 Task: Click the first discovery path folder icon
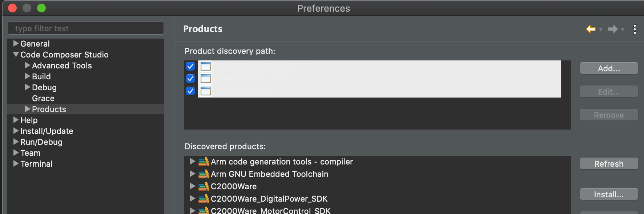(x=206, y=66)
